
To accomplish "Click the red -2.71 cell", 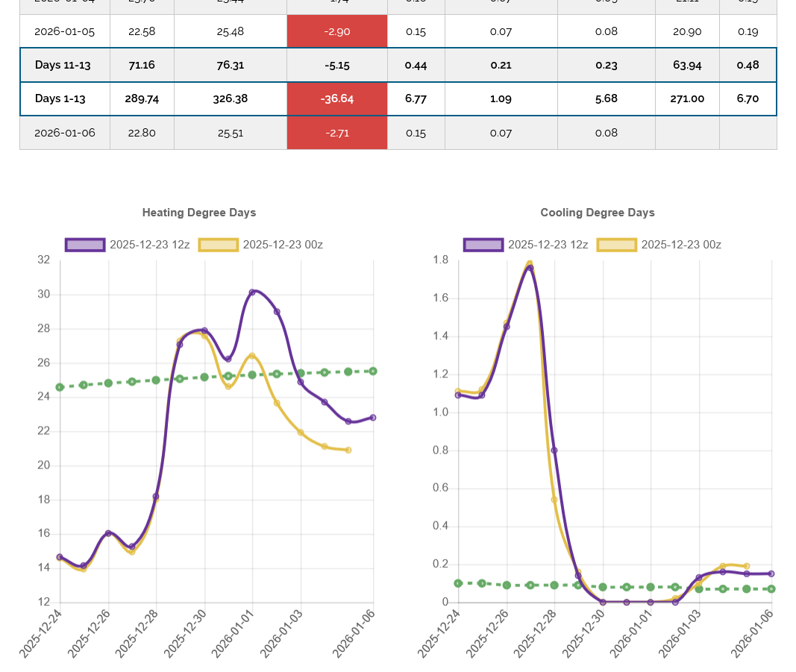I will [337, 133].
